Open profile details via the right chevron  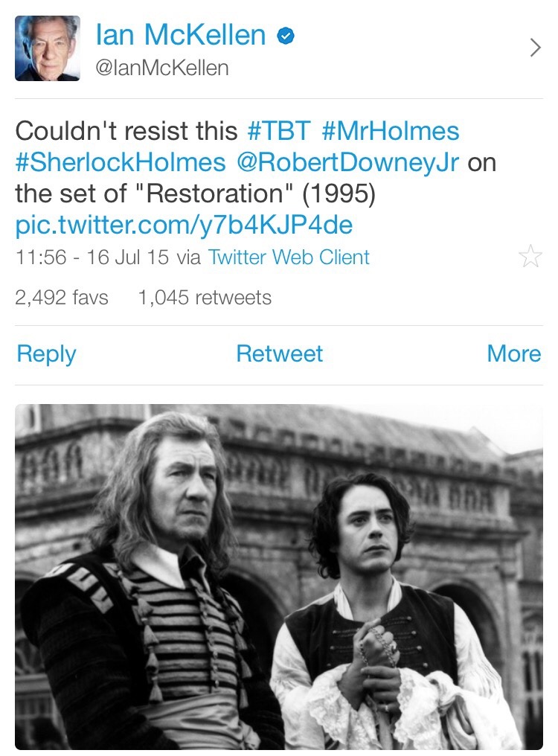pyautogui.click(x=534, y=48)
